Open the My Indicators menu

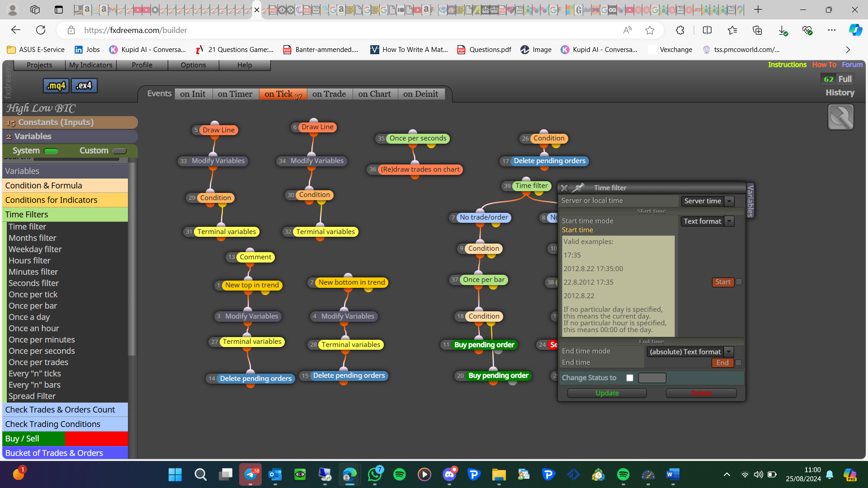90,65
